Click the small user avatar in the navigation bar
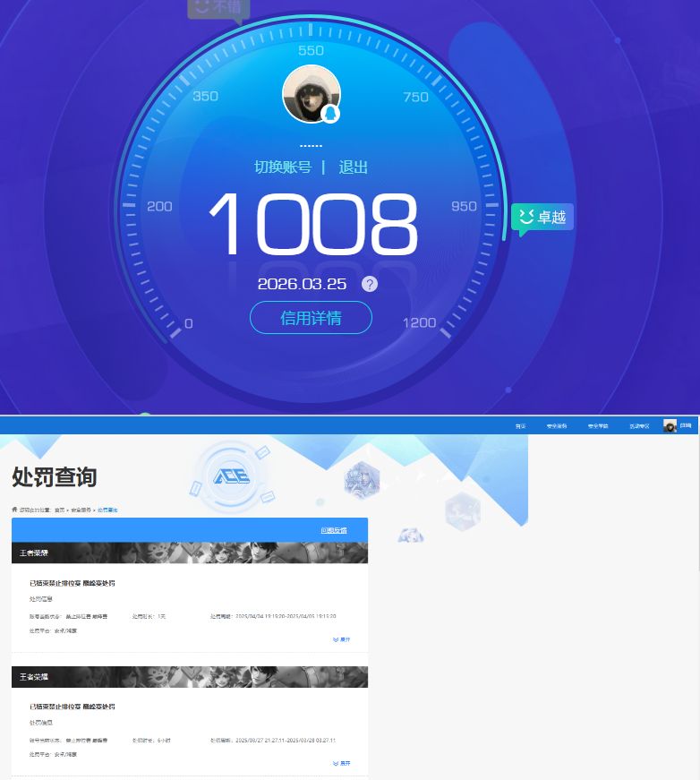Viewport: 700px width, 780px height. click(670, 425)
